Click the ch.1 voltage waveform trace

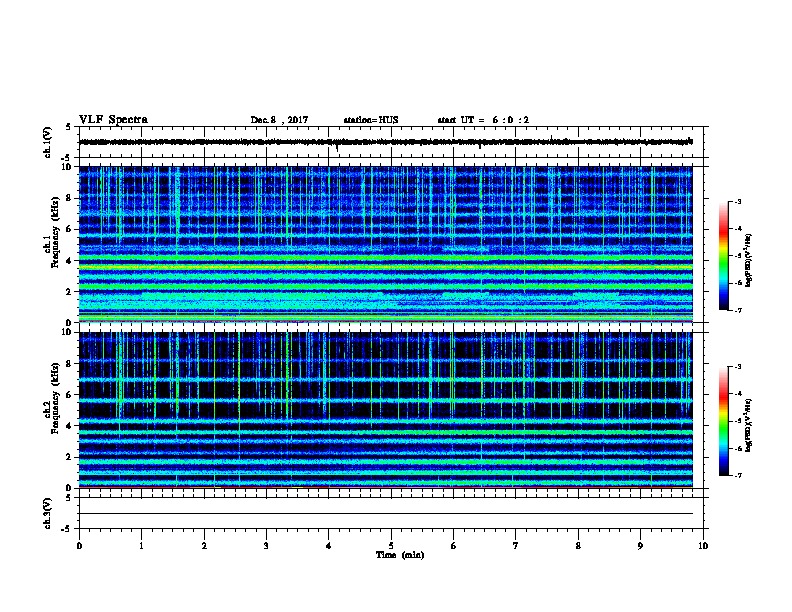(x=385, y=142)
